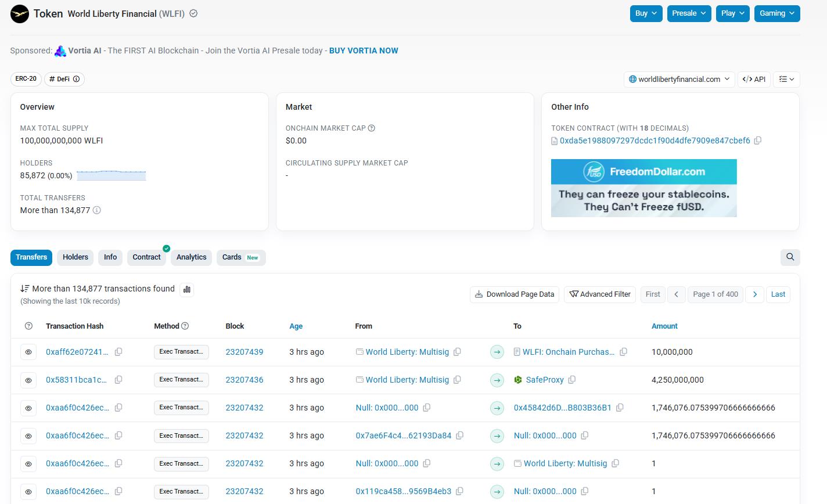Image resolution: width=827 pixels, height=504 pixels.
Task: Click the holders sparkline chart
Action: tap(111, 175)
